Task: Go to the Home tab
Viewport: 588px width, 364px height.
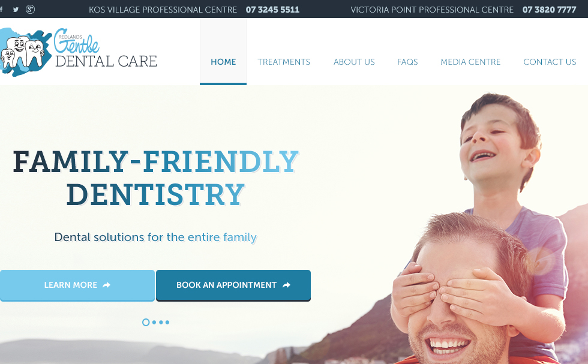Action: coord(223,62)
